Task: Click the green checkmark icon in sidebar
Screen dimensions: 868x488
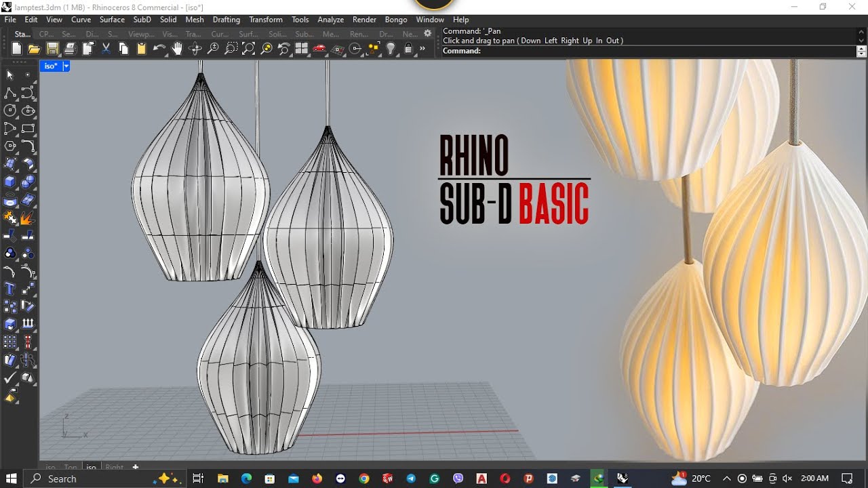Action: pos(10,378)
